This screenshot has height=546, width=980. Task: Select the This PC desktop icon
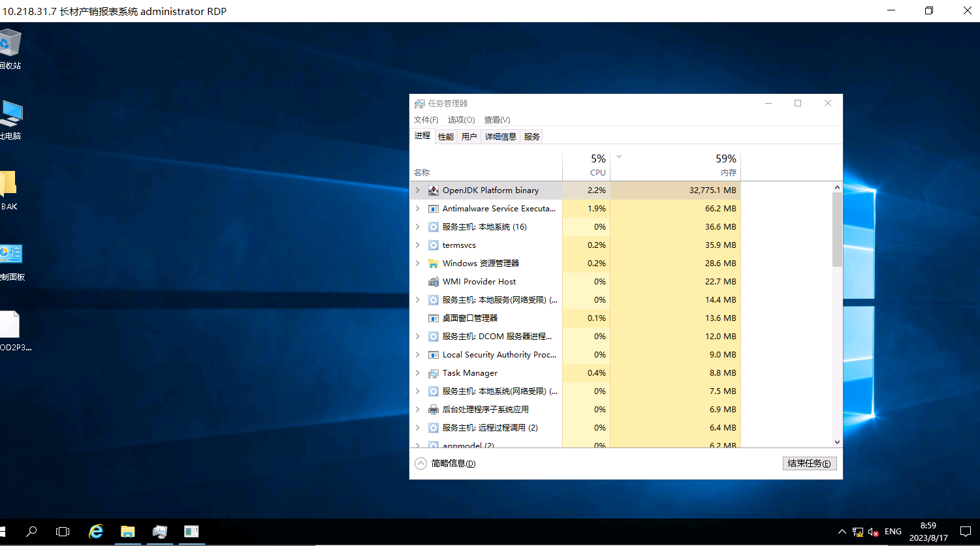[10, 119]
